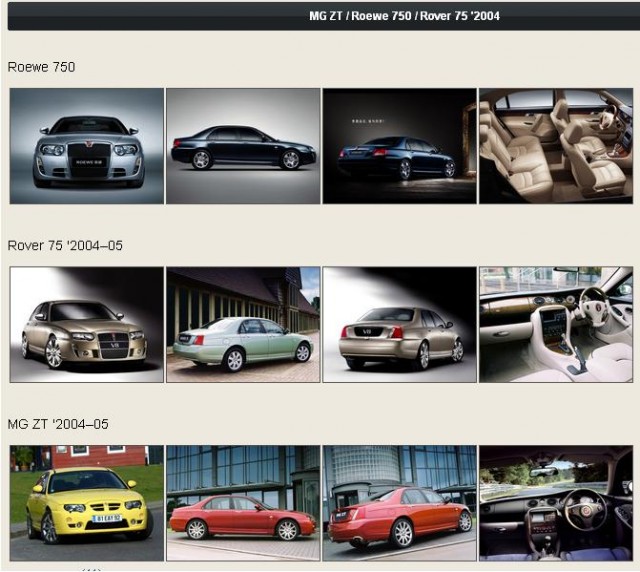This screenshot has width=640, height=572.
Task: Open the Roewe 750 beige interior seats thumbnail
Action: pos(556,146)
